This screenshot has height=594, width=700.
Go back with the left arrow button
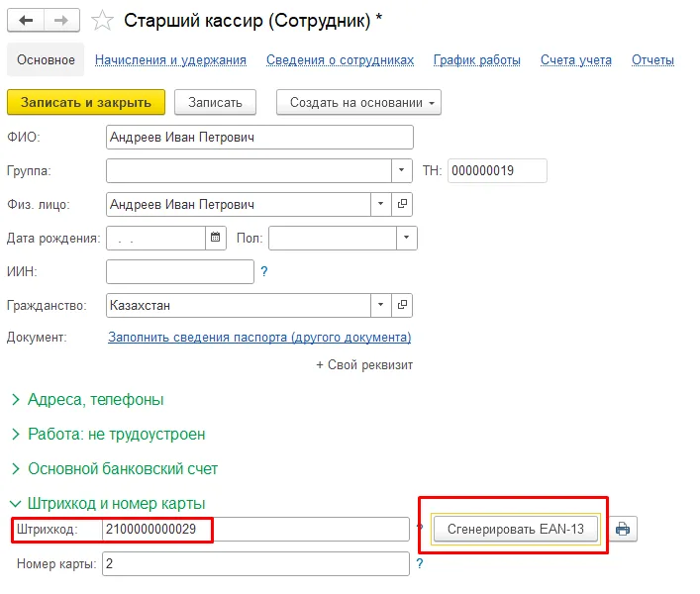coord(26,21)
